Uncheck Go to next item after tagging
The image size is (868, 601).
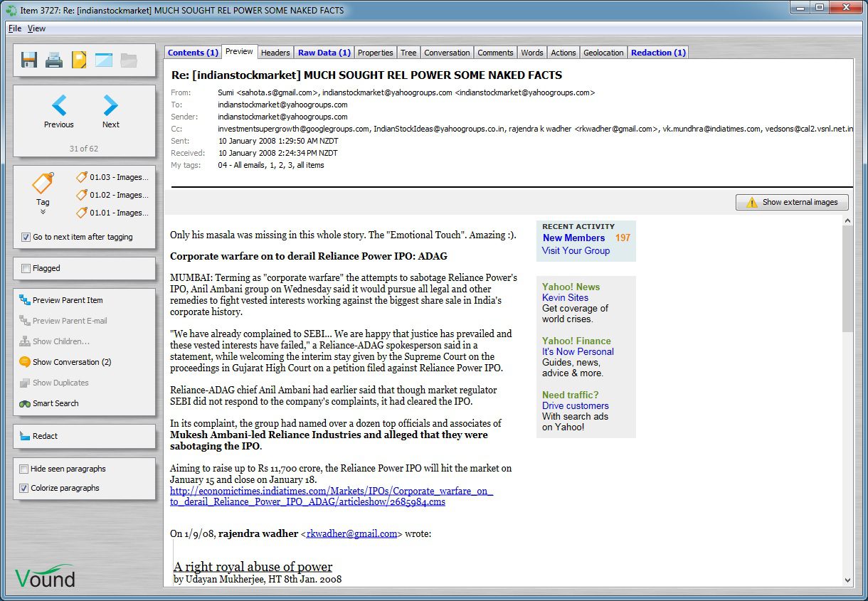[26, 238]
